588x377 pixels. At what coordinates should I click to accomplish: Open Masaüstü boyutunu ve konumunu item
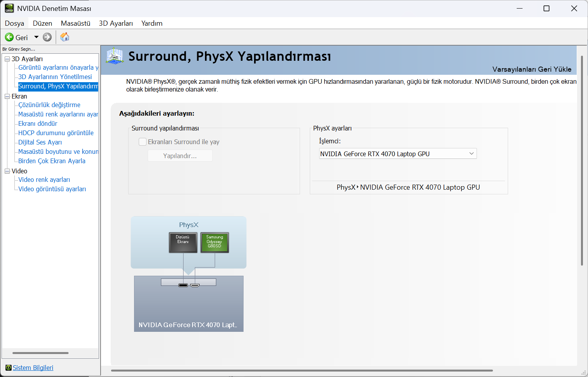pyautogui.click(x=58, y=152)
